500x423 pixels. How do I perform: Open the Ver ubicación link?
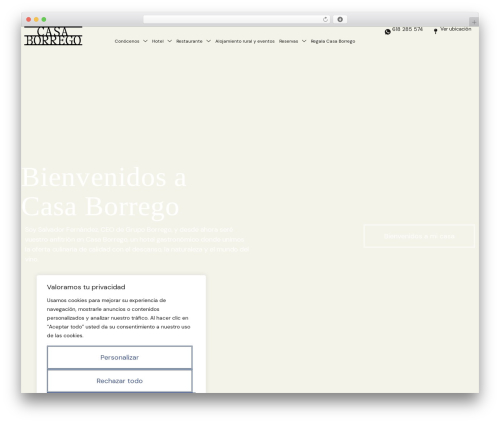tap(456, 29)
